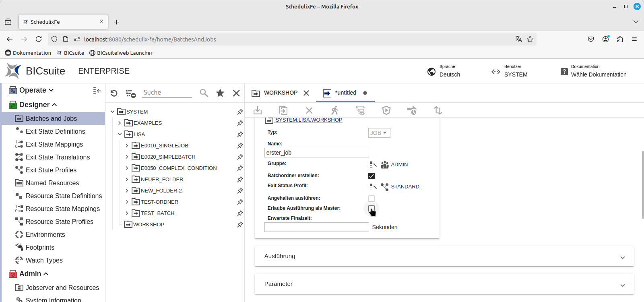Viewport: 644px width, 302px height.
Task: Click the group chooser icon next to ADMIN
Action: coord(373,165)
